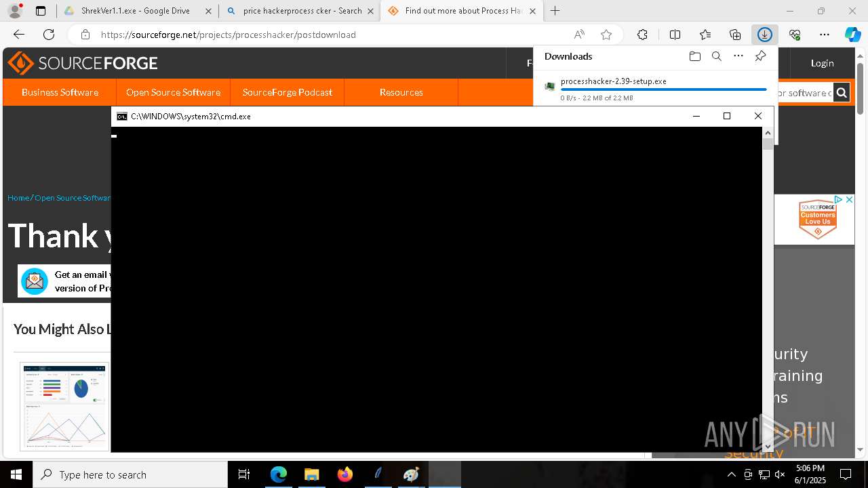Open downloads folder icon in Downloads panel

(694, 56)
